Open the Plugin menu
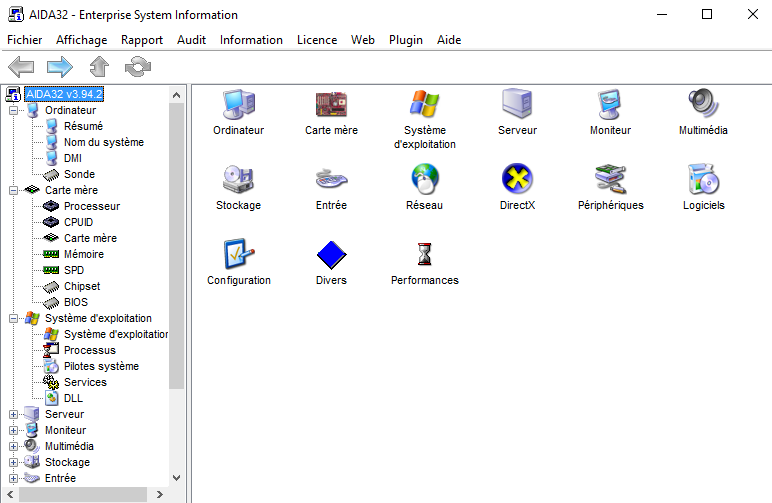Viewport: 772px width, 503px height. (406, 40)
